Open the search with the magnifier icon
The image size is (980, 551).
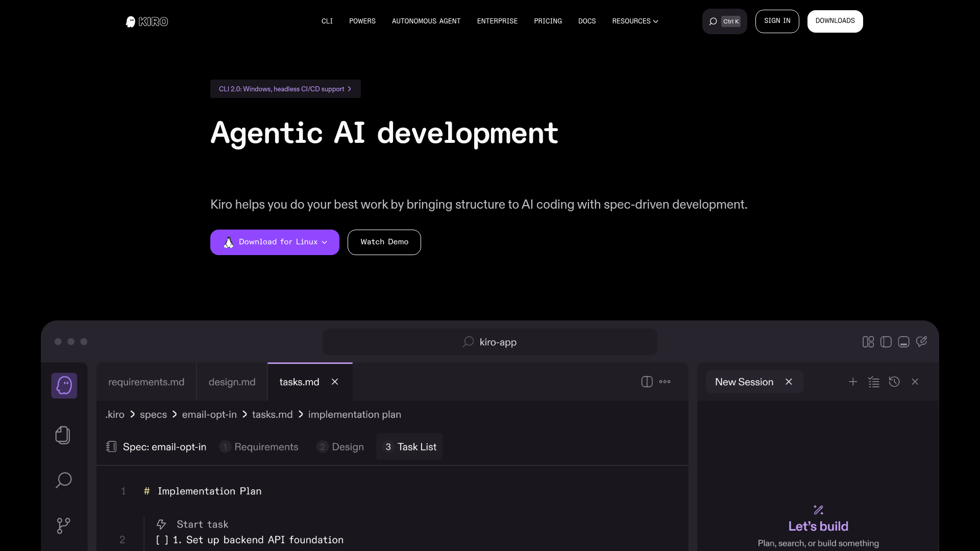pyautogui.click(x=713, y=21)
